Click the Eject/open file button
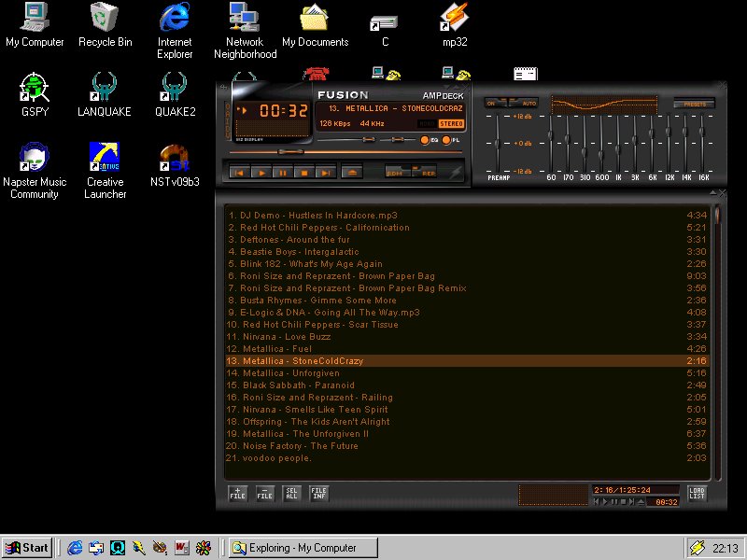The image size is (747, 560). 352,173
